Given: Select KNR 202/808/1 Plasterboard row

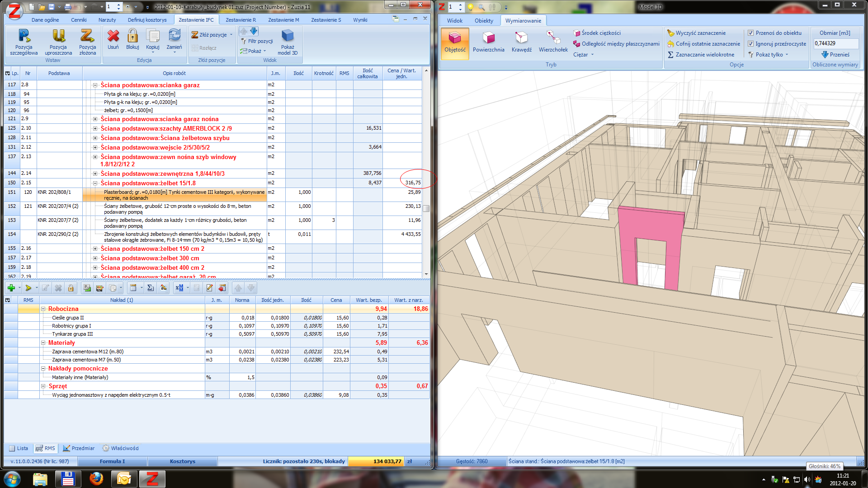Looking at the screenshot, I should [x=213, y=195].
